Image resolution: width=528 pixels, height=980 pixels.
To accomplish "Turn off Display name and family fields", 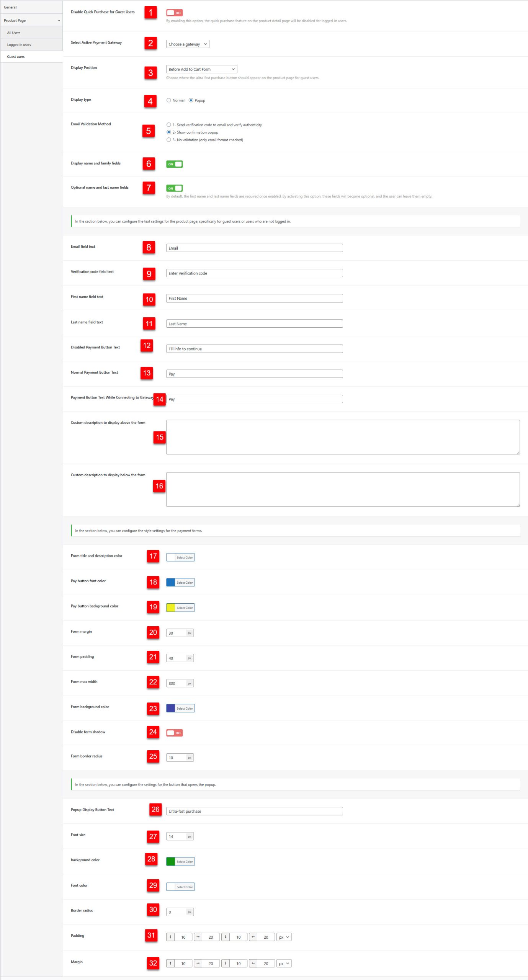I will (x=174, y=164).
